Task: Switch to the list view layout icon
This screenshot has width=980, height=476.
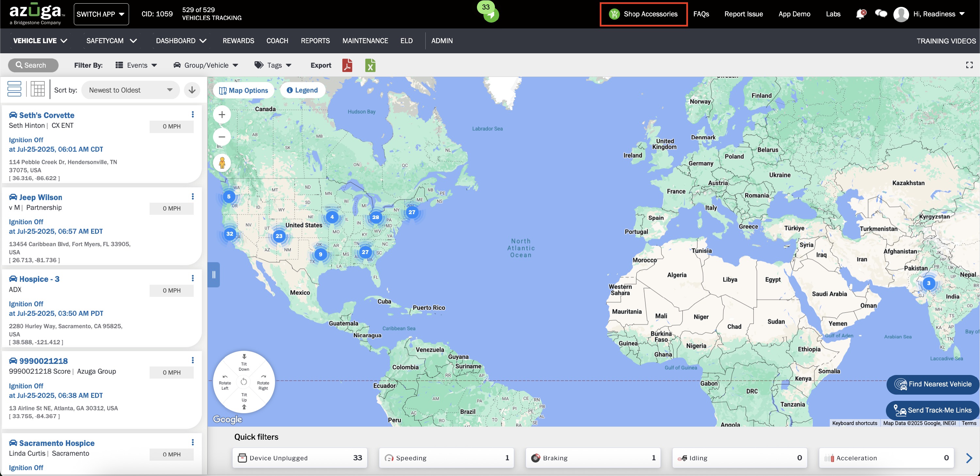Action: coord(14,89)
